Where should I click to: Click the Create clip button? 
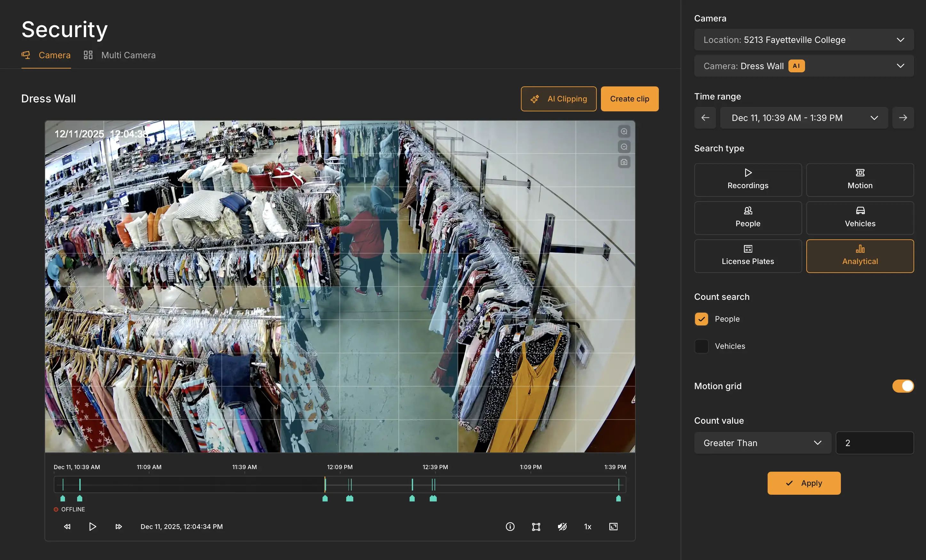click(x=629, y=99)
